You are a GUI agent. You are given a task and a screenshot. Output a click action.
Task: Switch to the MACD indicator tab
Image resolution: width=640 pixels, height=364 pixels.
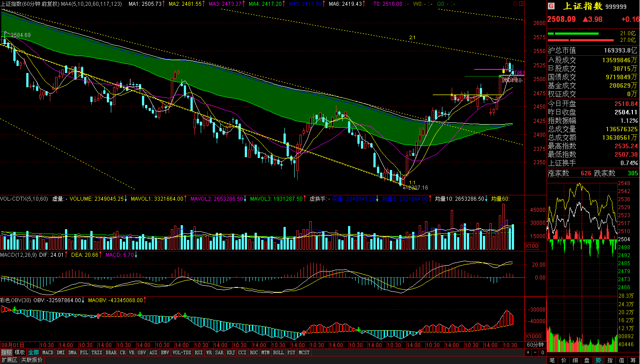coord(48,352)
